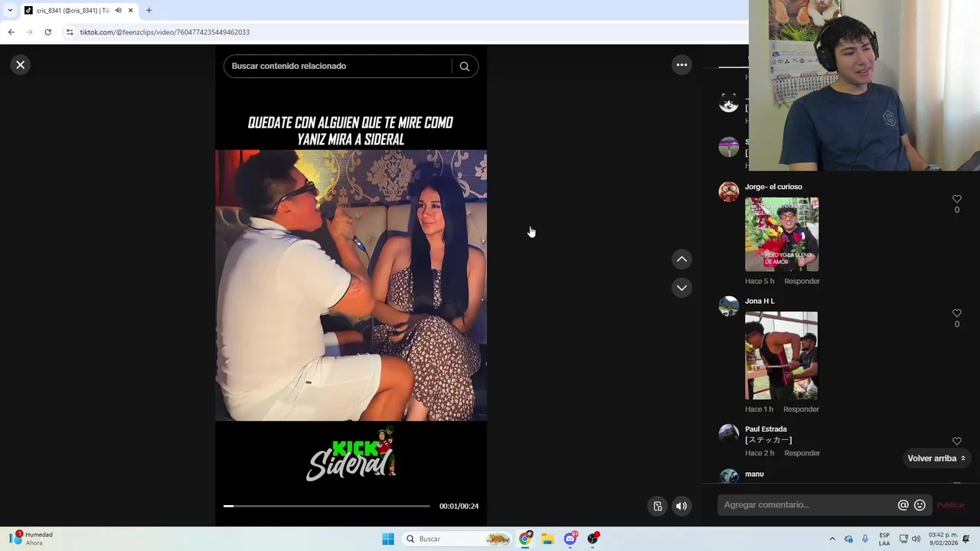Open Chrome tab search dropdown

pyautogui.click(x=10, y=11)
